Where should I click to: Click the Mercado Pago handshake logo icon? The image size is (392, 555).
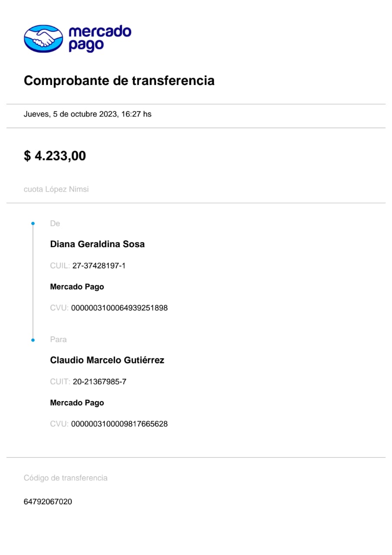43,38
